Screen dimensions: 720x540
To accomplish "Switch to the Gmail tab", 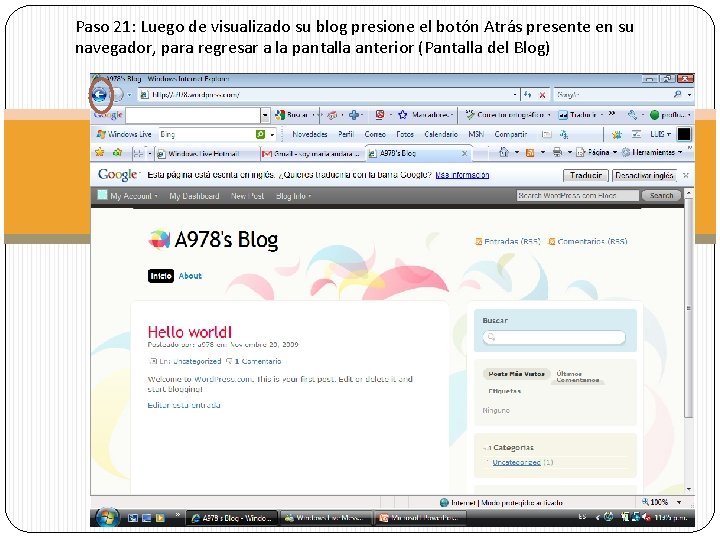I will (313, 154).
